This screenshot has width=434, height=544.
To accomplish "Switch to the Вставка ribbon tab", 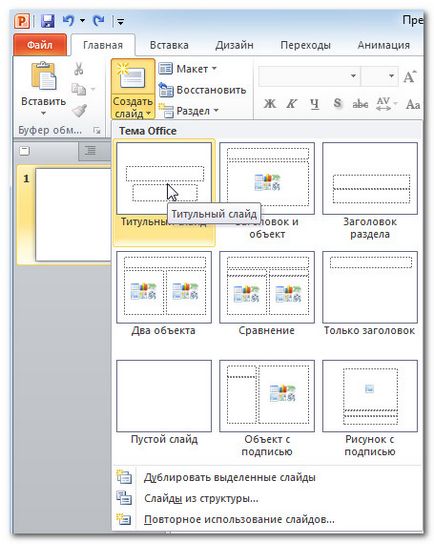I will coord(169,45).
